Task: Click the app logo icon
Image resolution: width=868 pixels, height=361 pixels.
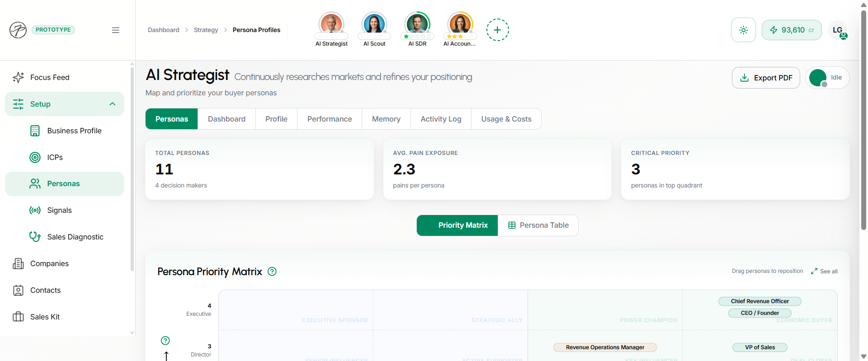Action: (18, 30)
